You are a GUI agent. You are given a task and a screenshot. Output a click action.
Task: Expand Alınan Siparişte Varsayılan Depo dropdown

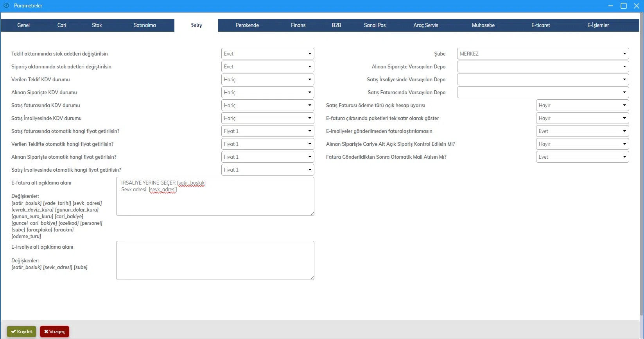click(543, 66)
